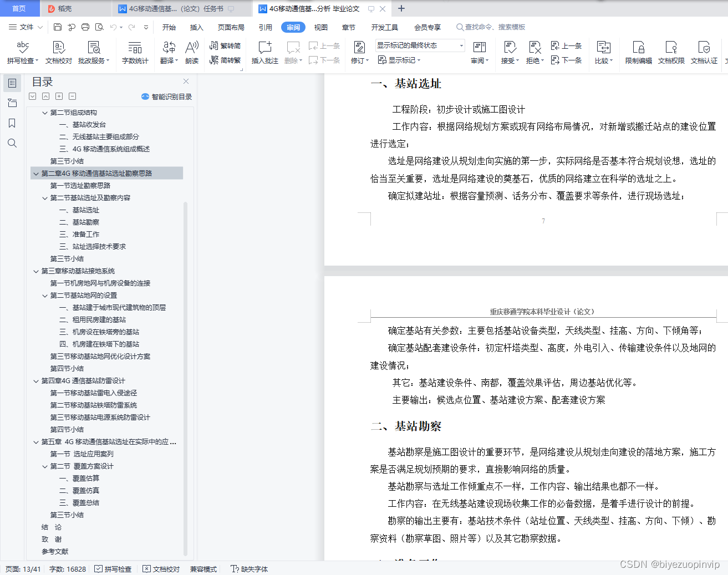Go to the 首页 home tab

(19, 8)
